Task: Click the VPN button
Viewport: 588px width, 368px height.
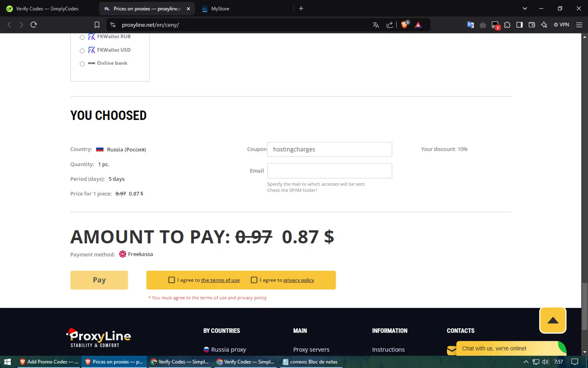Action: pyautogui.click(x=561, y=25)
